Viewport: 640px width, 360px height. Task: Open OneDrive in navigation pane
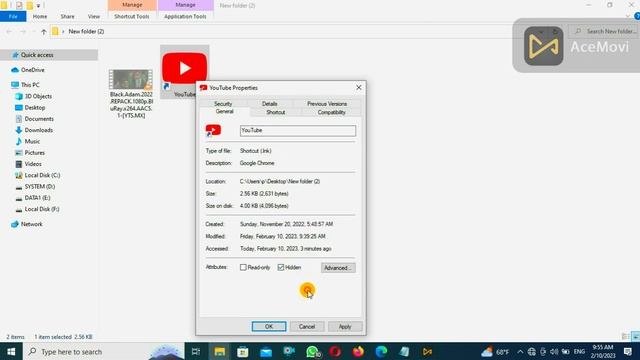pos(33,70)
